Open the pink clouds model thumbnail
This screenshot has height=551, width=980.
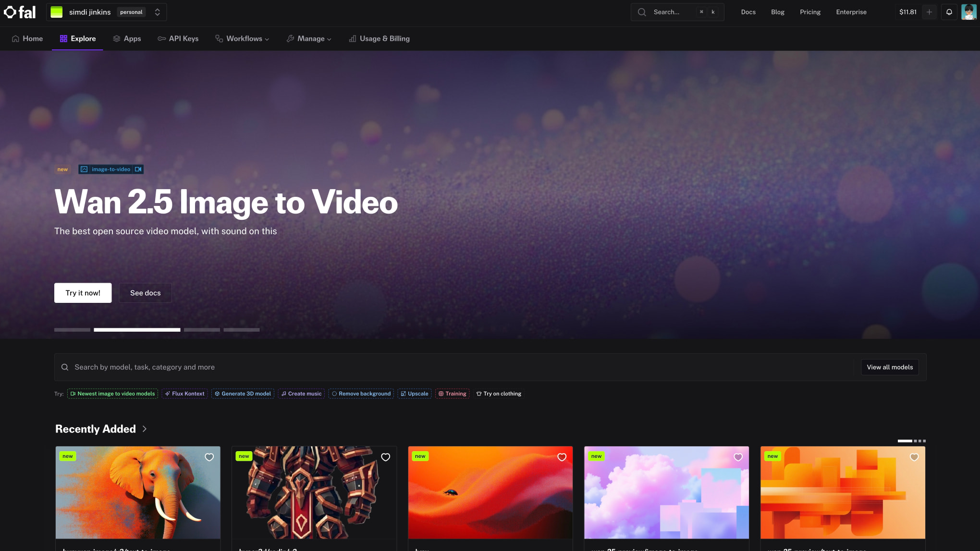(x=666, y=492)
